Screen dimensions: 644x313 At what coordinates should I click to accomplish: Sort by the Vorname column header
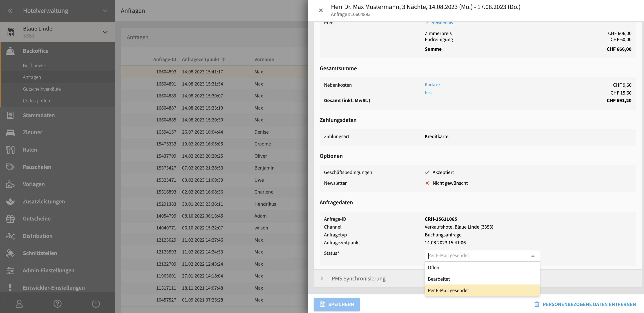(264, 60)
